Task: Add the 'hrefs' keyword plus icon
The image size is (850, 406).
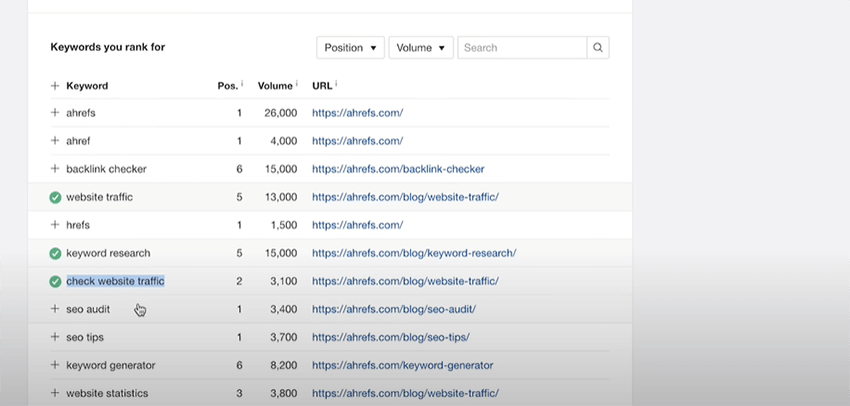Action: 54,225
